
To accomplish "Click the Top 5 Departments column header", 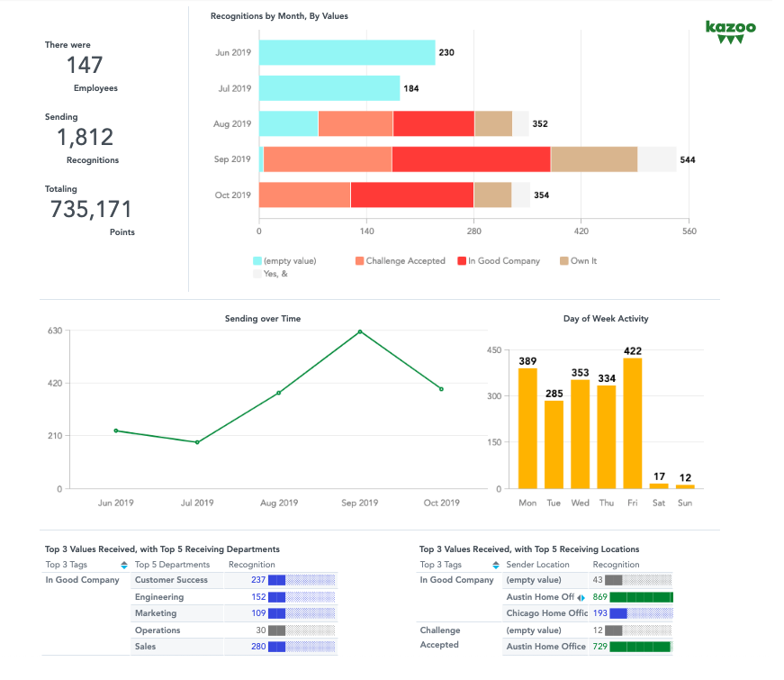I will click(167, 565).
